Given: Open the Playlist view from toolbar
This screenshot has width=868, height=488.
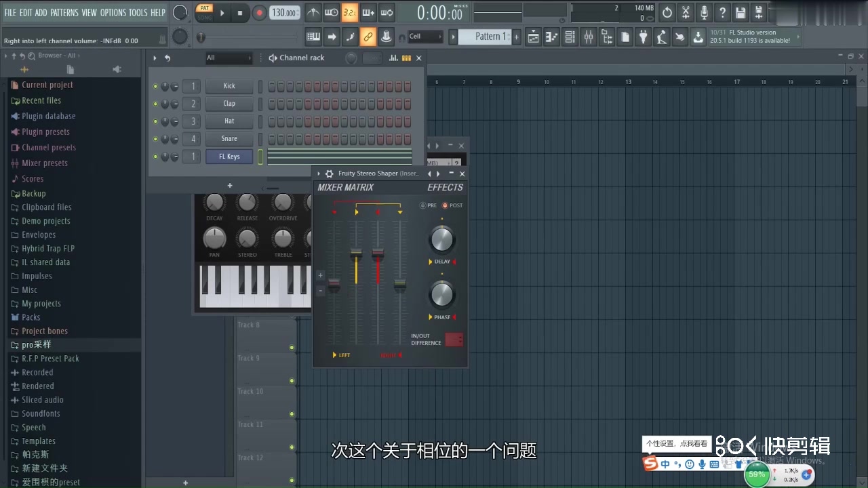Looking at the screenshot, I should (534, 37).
